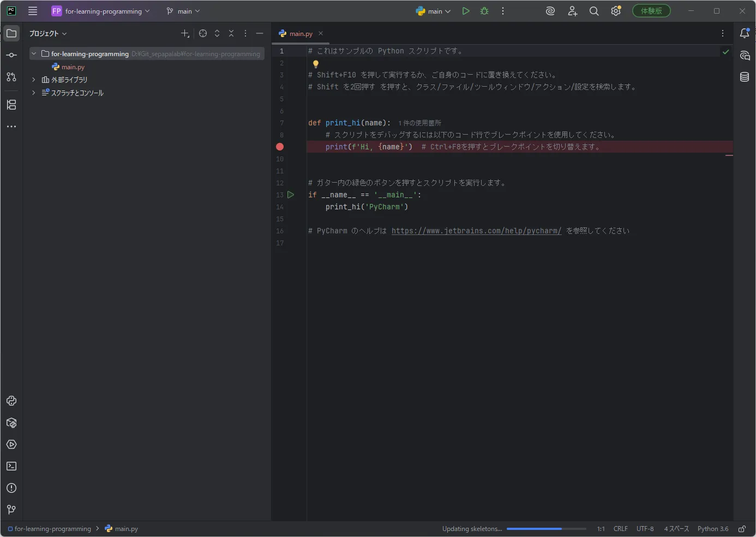Open the AI chat panel icon
Viewport: 756px width, 537px height.
[x=745, y=55]
